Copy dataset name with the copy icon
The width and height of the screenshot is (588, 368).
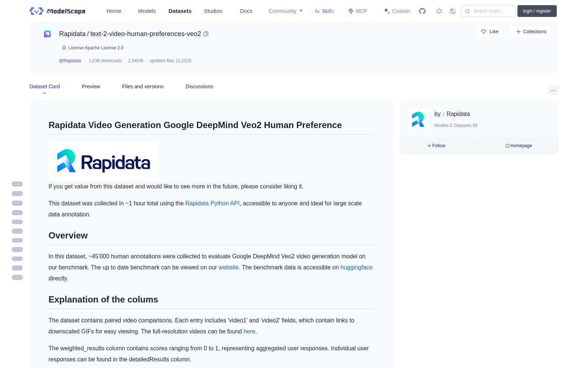(x=206, y=34)
